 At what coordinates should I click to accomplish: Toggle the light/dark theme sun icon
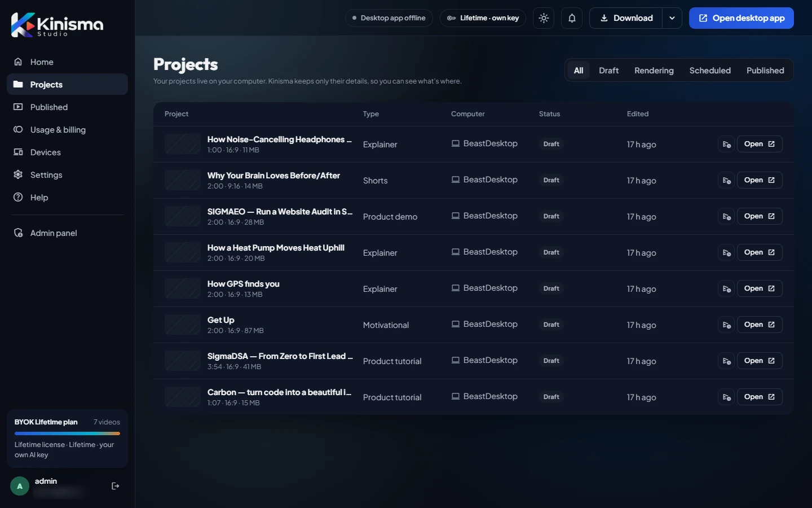(544, 18)
